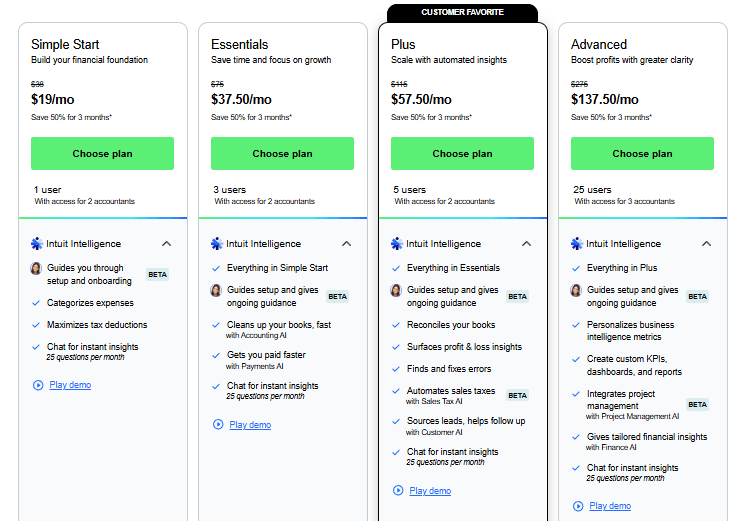
Task: Click checkmark beside Gives tailored financial insights
Action: pyautogui.click(x=576, y=437)
